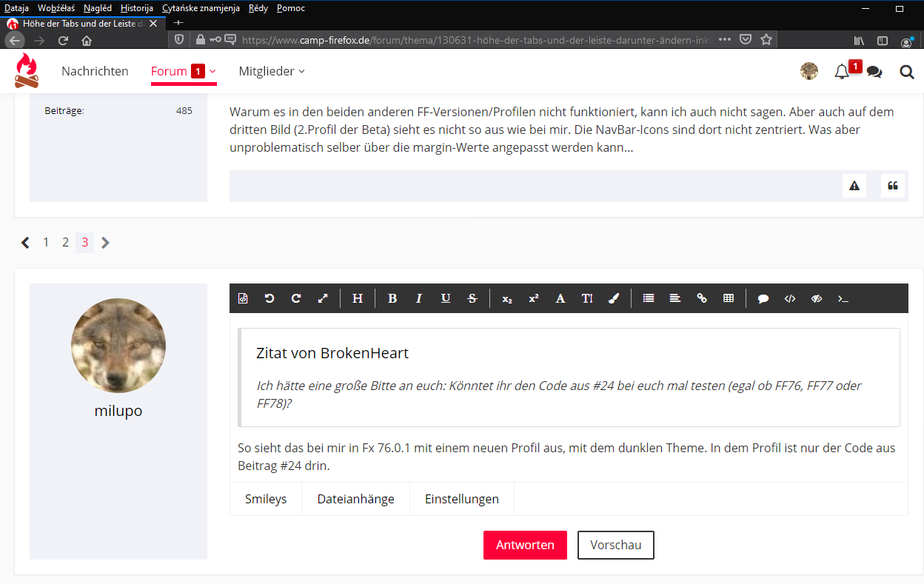Image resolution: width=924 pixels, height=584 pixels.
Task: Apply superscript formatting
Action: (x=534, y=298)
